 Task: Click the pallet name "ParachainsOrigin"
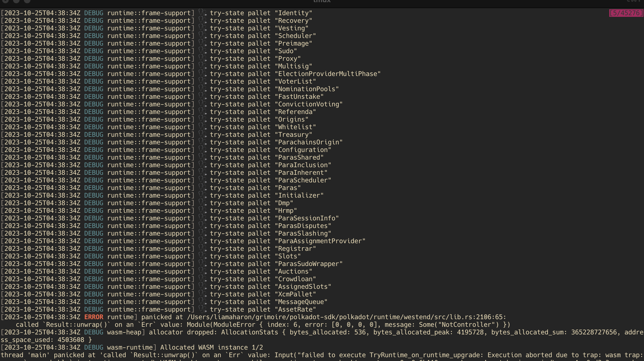(309, 142)
